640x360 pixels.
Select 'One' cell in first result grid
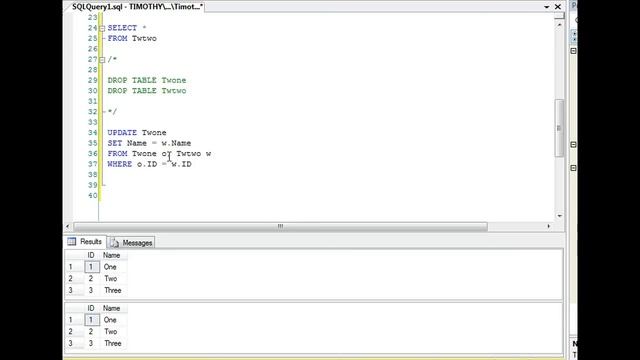[x=110, y=267]
